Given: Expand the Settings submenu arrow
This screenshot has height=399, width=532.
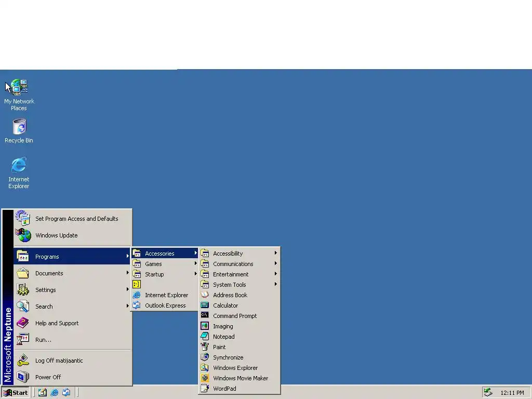Looking at the screenshot, I should click(128, 289).
